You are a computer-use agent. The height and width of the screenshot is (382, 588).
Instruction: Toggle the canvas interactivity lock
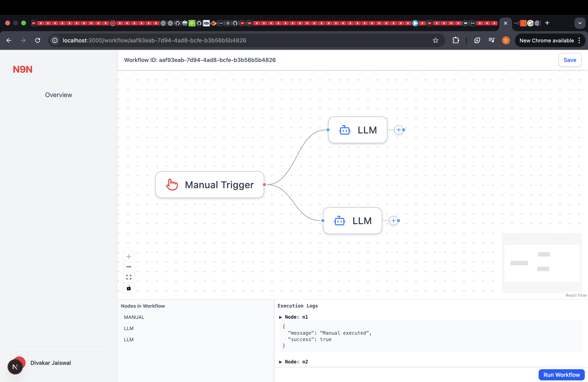tap(129, 288)
